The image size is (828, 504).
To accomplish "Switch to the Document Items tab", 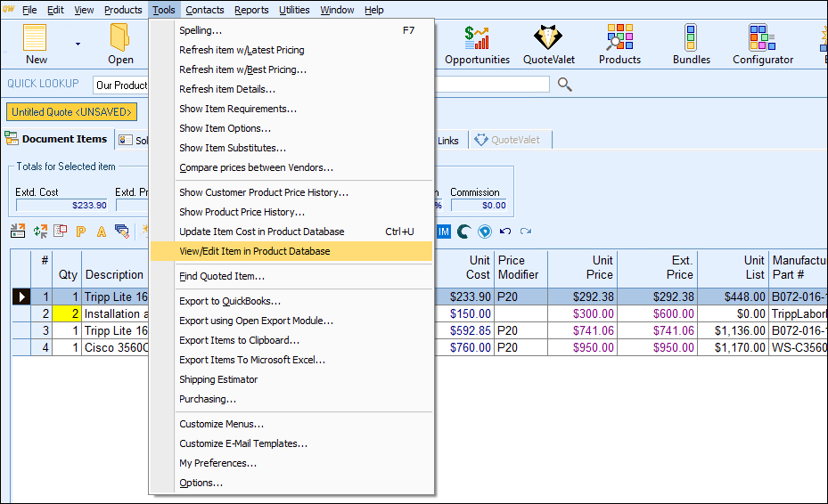I will [56, 140].
